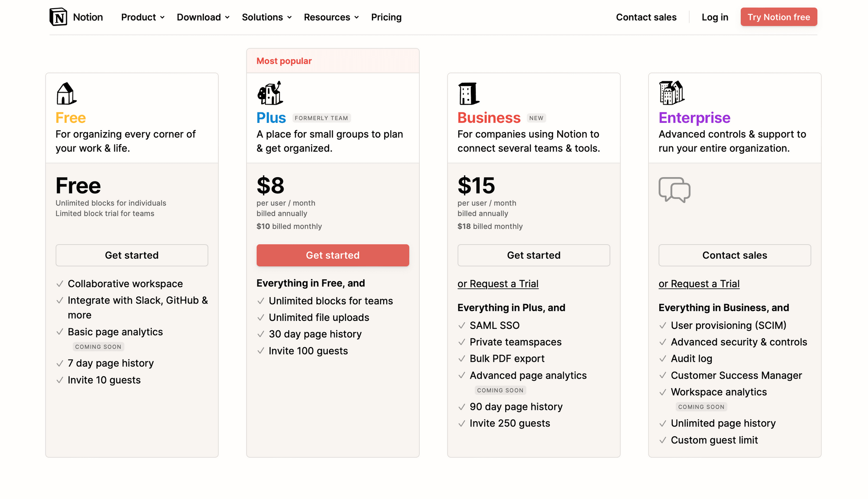Open the Download dropdown menu
The height and width of the screenshot is (499, 868).
(203, 17)
